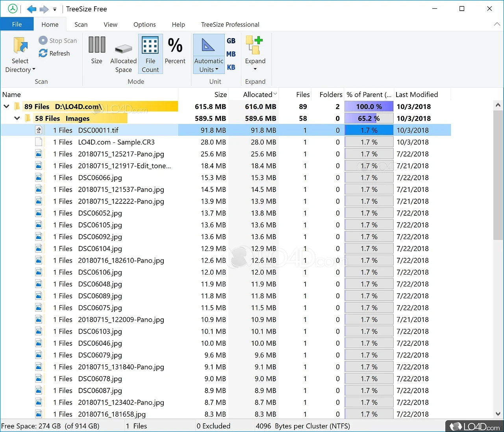The image size is (504, 432).
Task: Click the Select Directory folder icon
Action: coord(20,46)
